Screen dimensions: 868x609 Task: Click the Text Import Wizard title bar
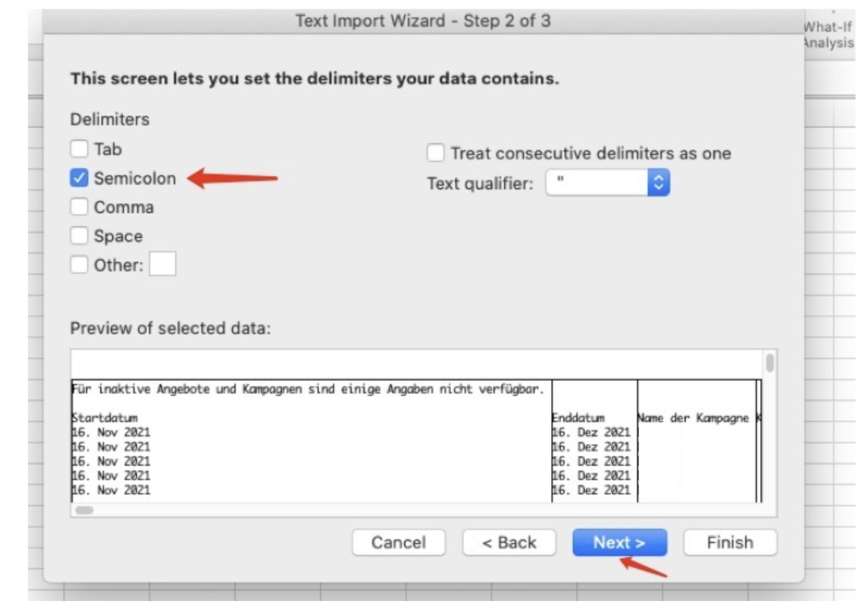coord(423,22)
